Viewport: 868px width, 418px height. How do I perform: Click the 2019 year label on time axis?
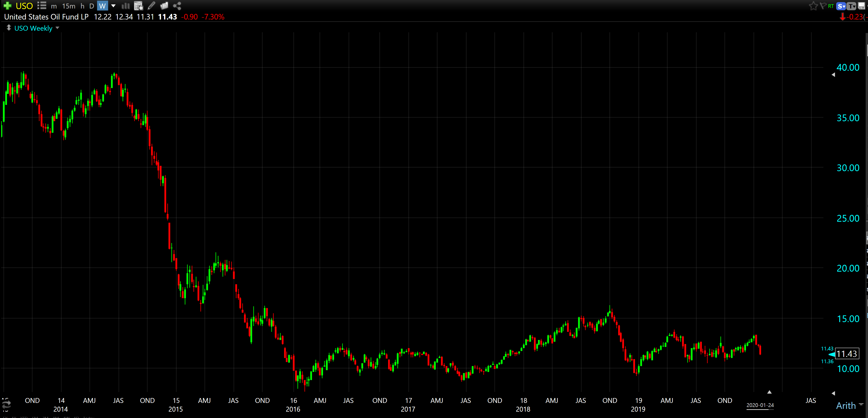(x=638, y=409)
